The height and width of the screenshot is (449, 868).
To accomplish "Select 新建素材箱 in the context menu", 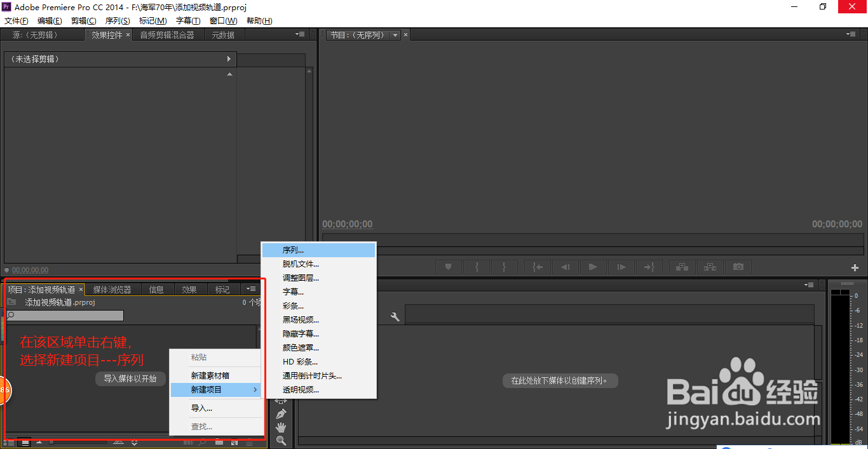I will click(216, 376).
